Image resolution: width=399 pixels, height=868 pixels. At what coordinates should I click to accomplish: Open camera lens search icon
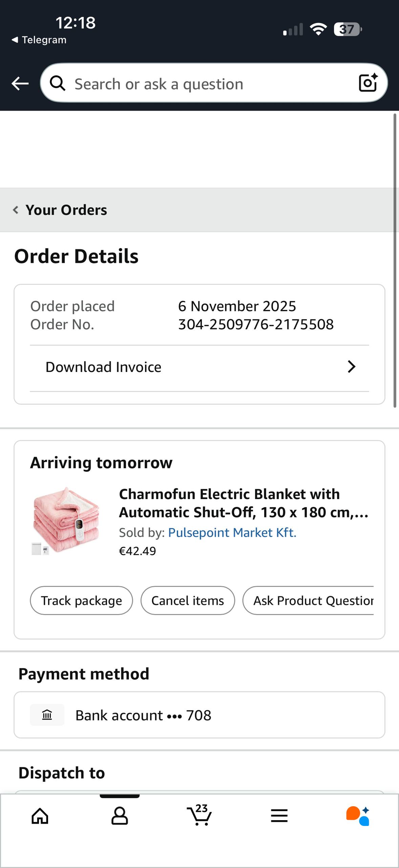pos(368,83)
